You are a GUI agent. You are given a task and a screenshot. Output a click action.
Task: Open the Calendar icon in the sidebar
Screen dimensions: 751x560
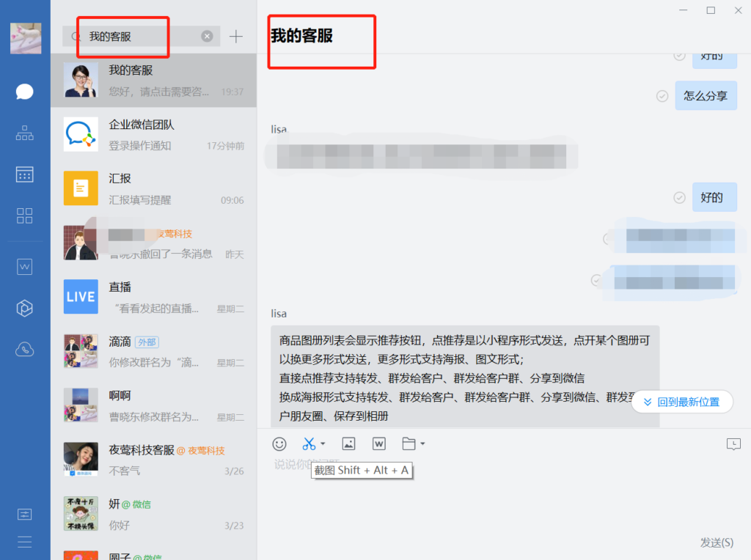click(x=24, y=174)
